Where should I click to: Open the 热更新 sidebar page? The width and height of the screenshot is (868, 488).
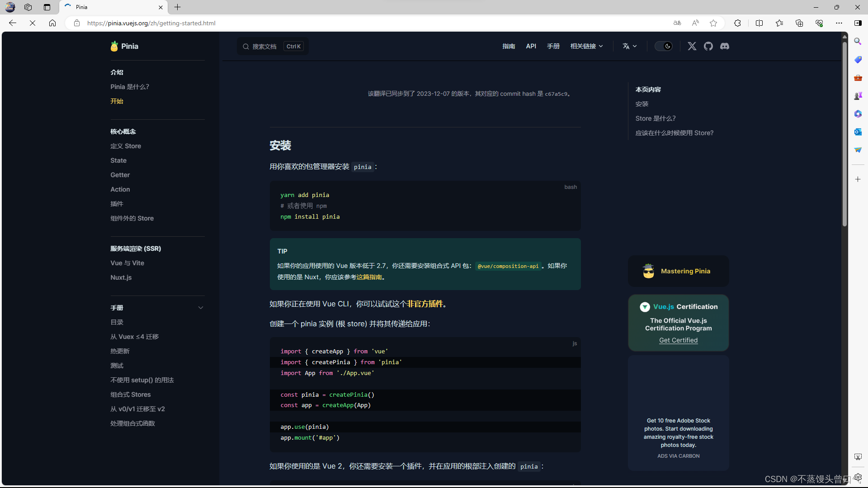pyautogui.click(x=120, y=351)
